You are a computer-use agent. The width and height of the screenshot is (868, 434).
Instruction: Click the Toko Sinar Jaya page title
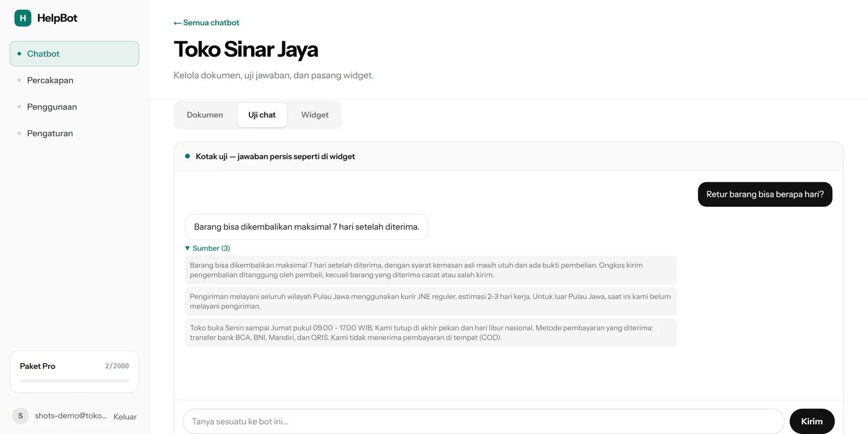point(246,49)
